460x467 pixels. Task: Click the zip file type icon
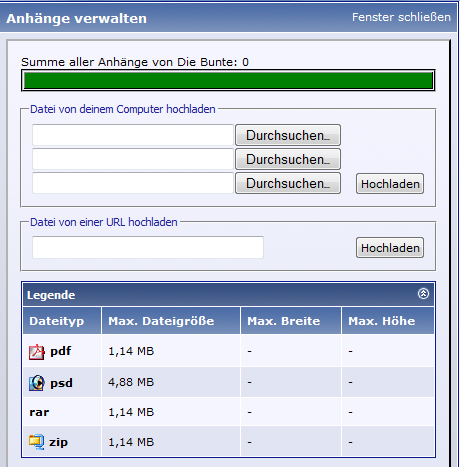[36, 442]
